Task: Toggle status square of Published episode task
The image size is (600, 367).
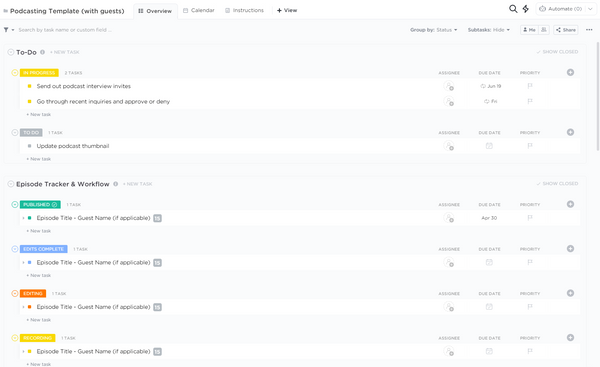Action: [x=29, y=218]
